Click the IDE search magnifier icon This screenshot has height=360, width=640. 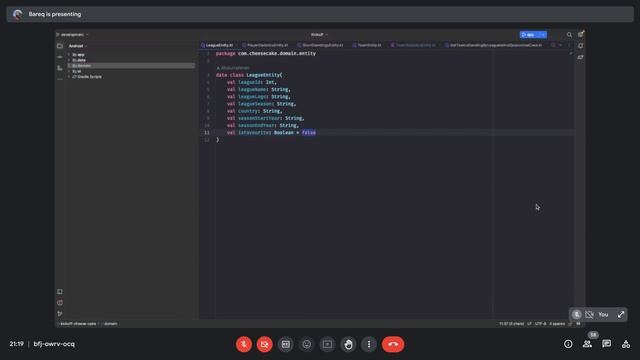point(569,35)
